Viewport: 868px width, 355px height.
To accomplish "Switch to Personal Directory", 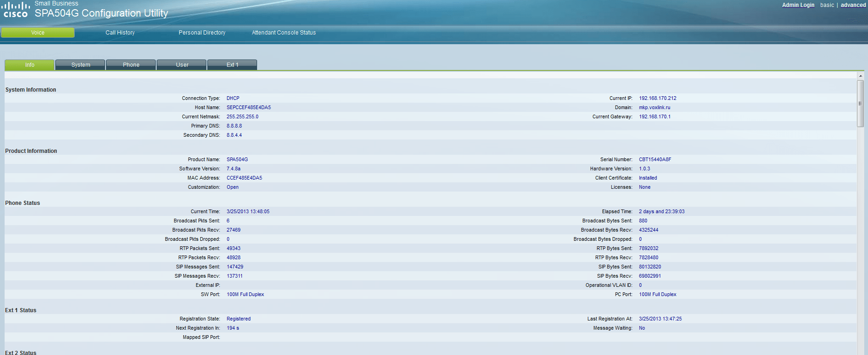I will 202,33.
